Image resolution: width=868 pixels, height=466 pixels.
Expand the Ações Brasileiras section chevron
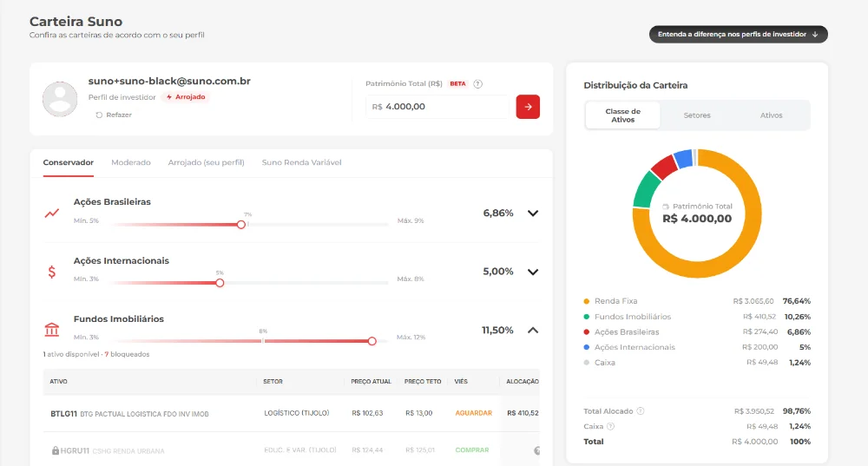click(533, 213)
